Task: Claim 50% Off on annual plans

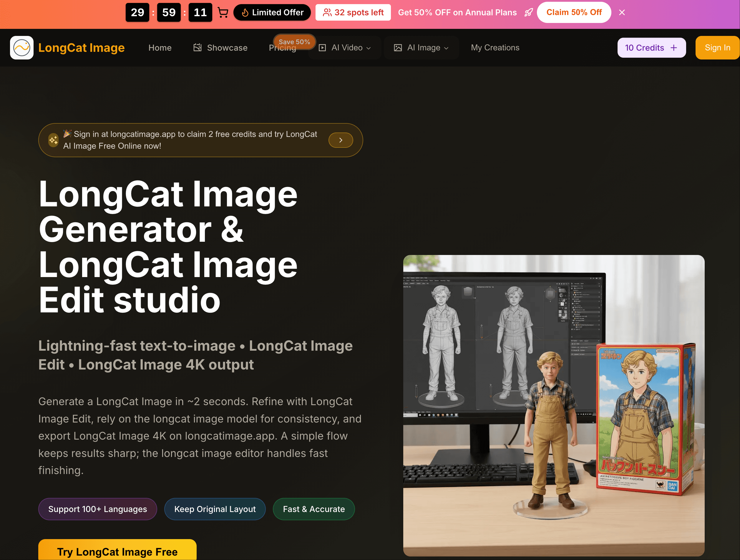Action: (574, 12)
